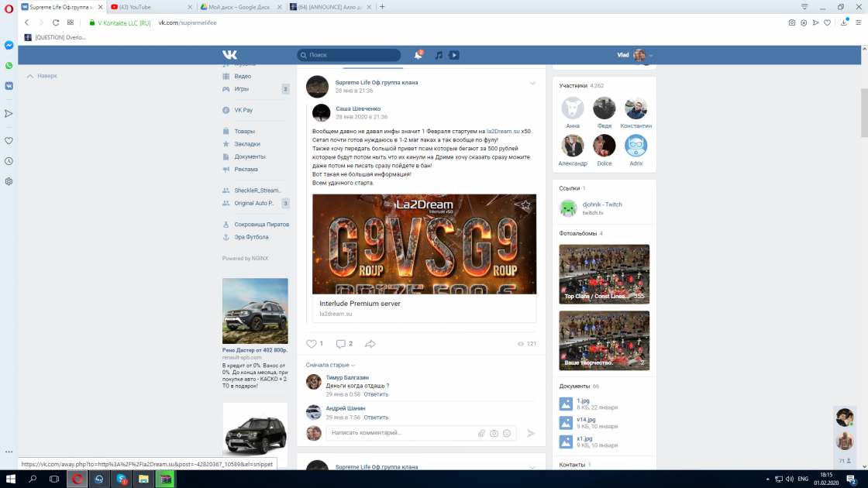Image resolution: width=868 pixels, height=488 pixels.
Task: Open the comments bubble icon under post
Action: 341,344
